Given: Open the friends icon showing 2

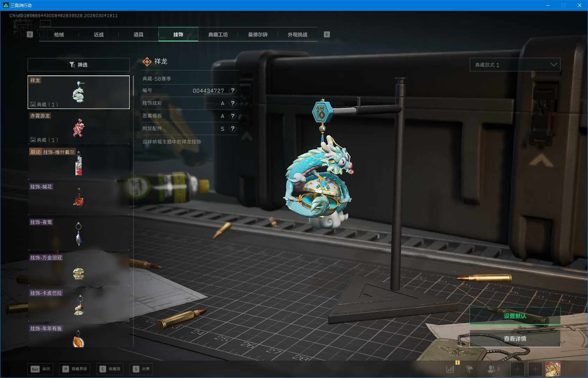Looking at the screenshot, I should pos(493,369).
